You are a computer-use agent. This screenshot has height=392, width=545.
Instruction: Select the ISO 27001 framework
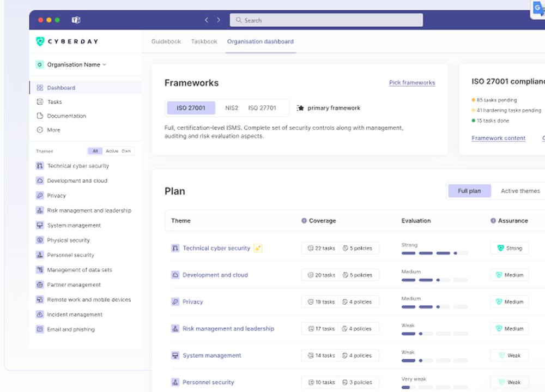click(x=191, y=108)
